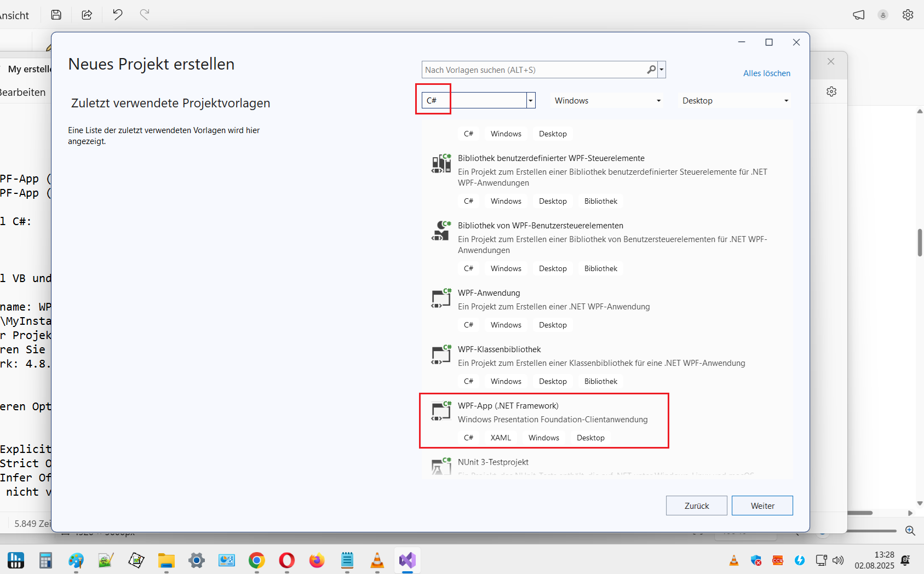The image size is (924, 574).
Task: Open the Calculator from the taskbar
Action: (x=45, y=560)
